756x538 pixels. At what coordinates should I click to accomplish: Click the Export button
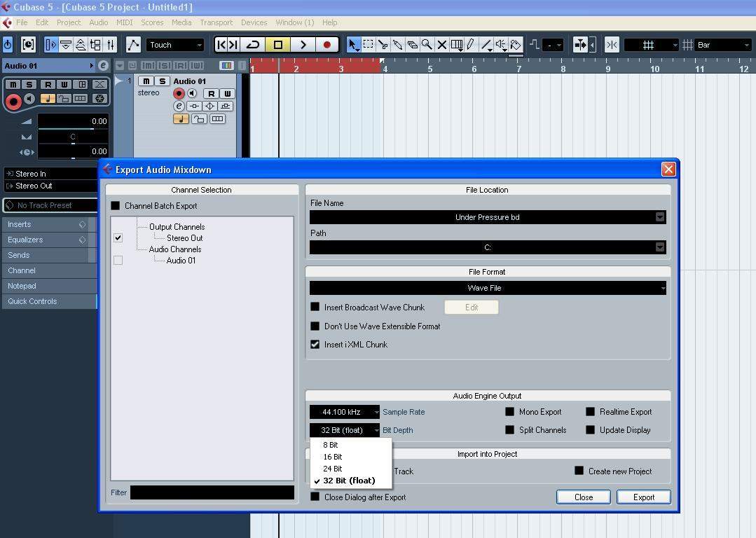[643, 497]
